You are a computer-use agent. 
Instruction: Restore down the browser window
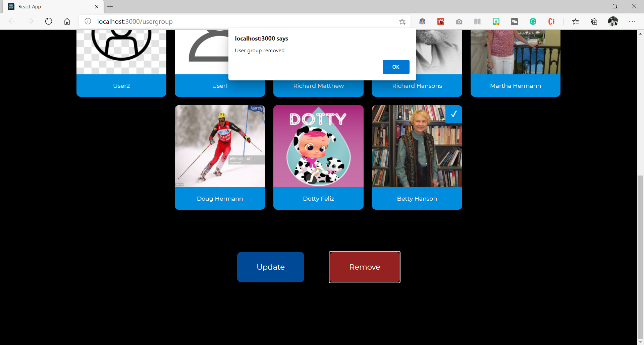coord(615,6)
